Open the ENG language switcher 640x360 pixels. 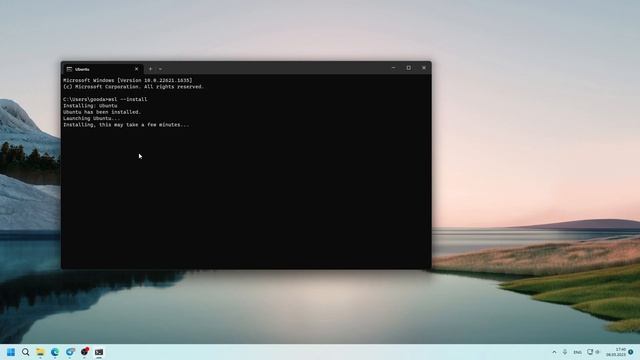tap(577, 352)
